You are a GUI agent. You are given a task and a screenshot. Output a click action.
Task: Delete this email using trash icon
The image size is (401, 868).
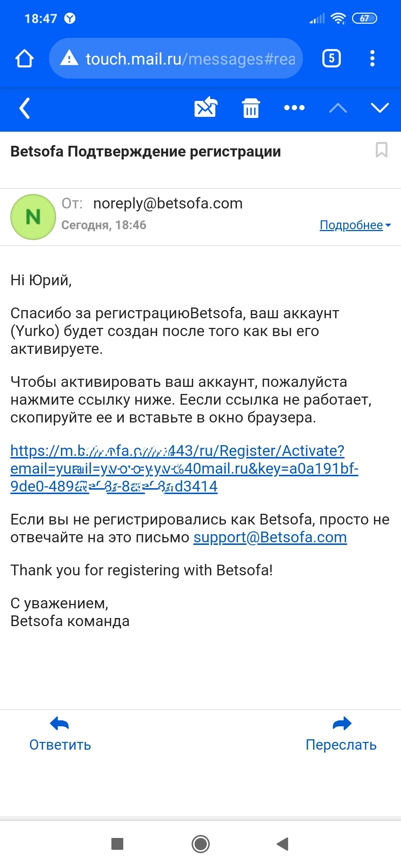pyautogui.click(x=251, y=108)
